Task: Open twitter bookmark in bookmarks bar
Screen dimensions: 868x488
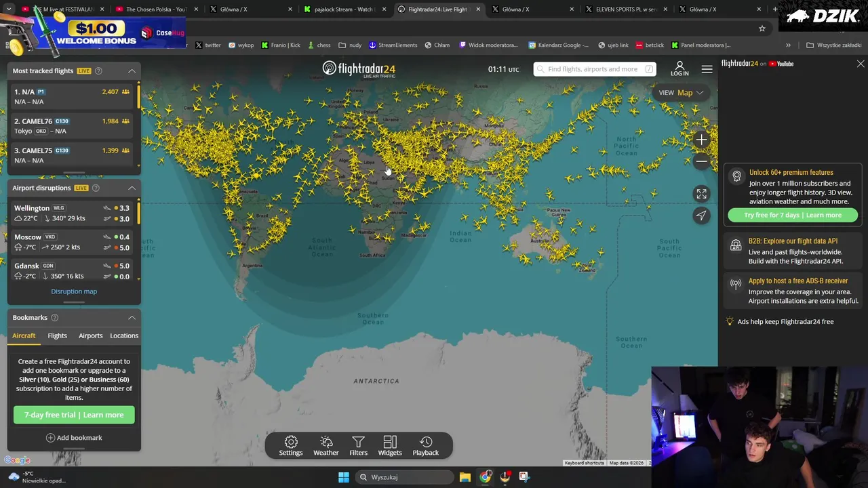Action: pyautogui.click(x=208, y=45)
